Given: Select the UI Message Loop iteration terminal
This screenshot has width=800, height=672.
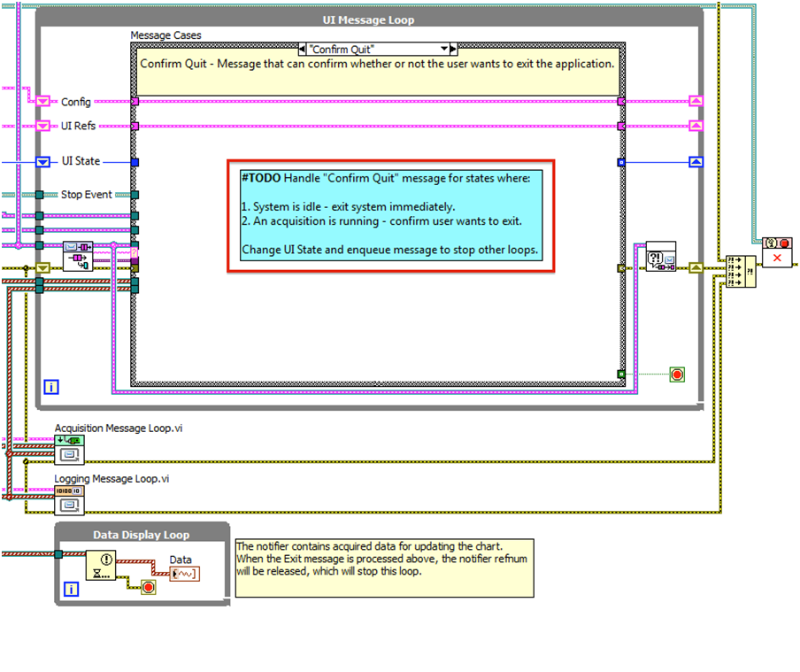Looking at the screenshot, I should tap(50, 387).
